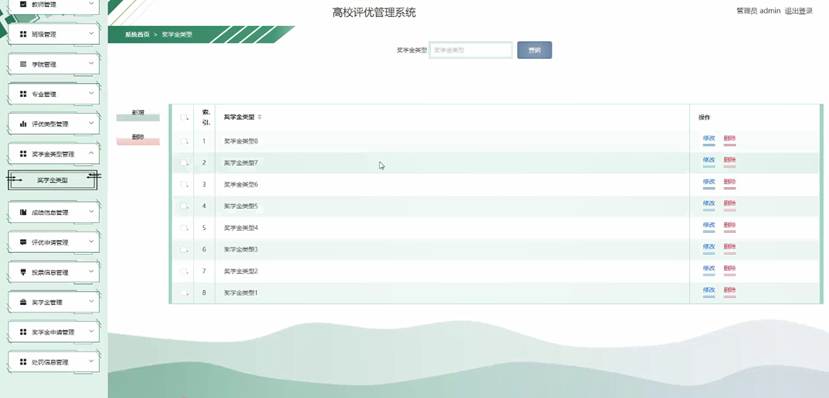Check the box for row 奖学金类型4
829x398 pixels.
pyautogui.click(x=183, y=228)
